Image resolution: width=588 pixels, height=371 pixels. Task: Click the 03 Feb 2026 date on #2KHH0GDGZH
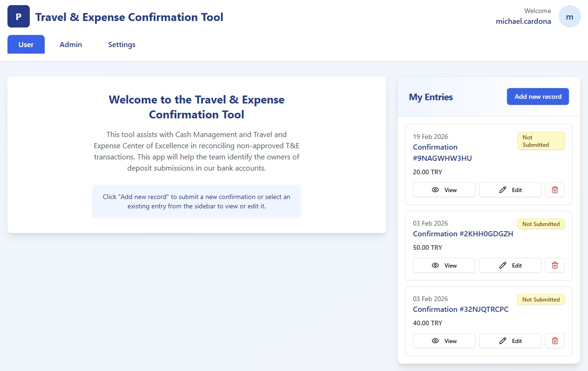[430, 223]
